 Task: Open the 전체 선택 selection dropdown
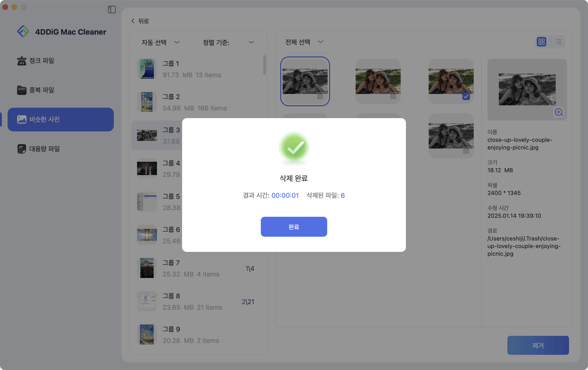303,42
